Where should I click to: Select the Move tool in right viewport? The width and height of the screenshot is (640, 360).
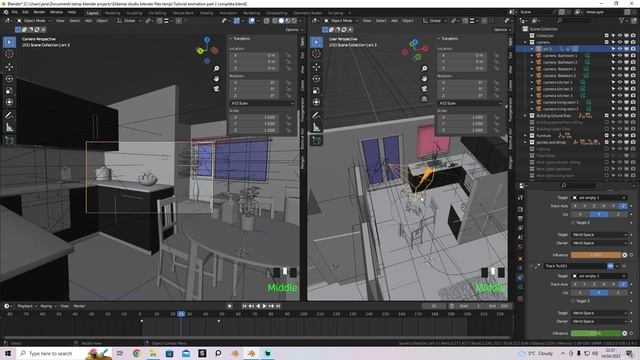tap(316, 67)
